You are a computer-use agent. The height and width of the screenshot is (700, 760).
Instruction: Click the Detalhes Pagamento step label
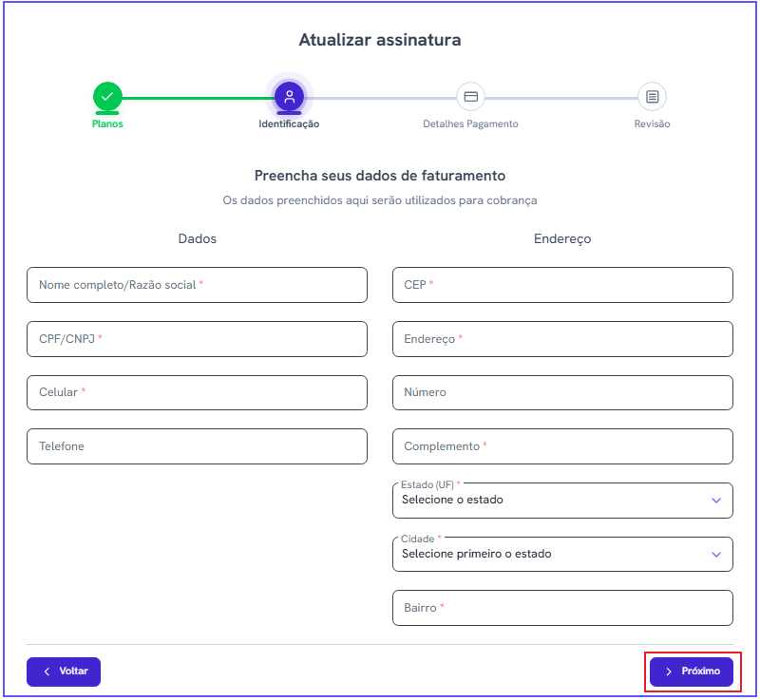pyautogui.click(x=470, y=124)
